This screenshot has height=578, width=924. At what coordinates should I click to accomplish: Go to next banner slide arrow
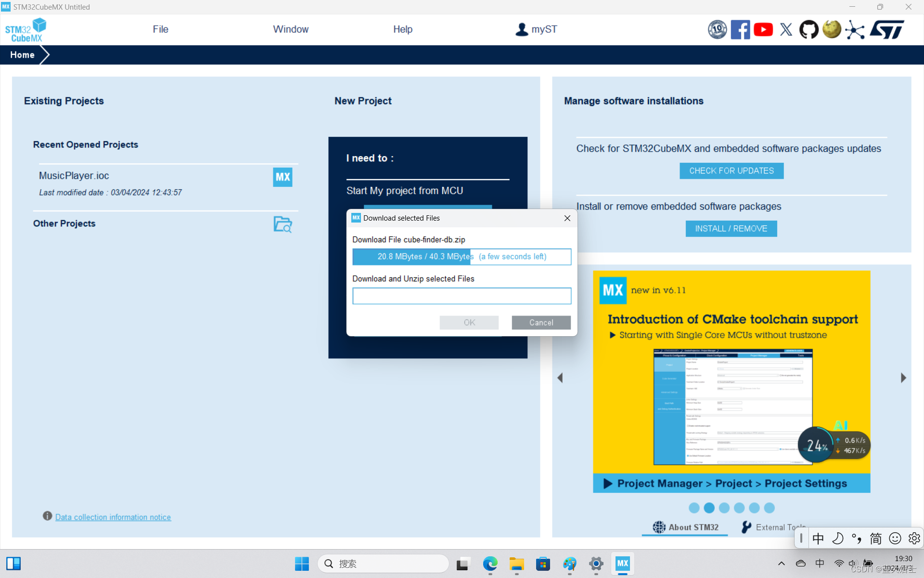903,378
